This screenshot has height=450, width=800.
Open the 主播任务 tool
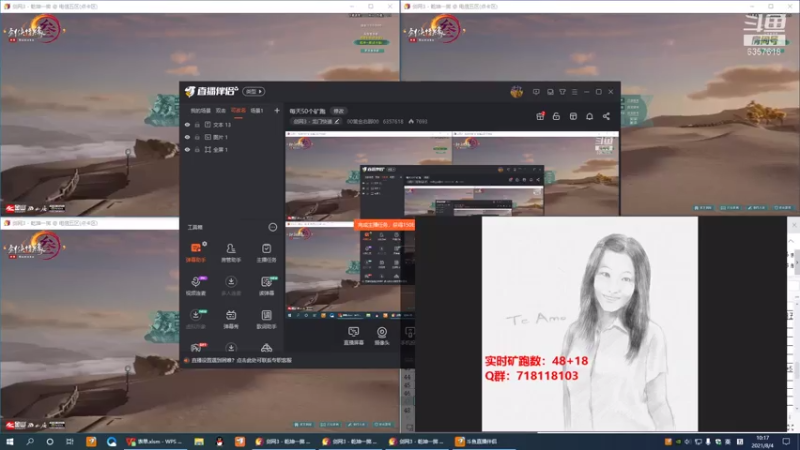pos(266,252)
